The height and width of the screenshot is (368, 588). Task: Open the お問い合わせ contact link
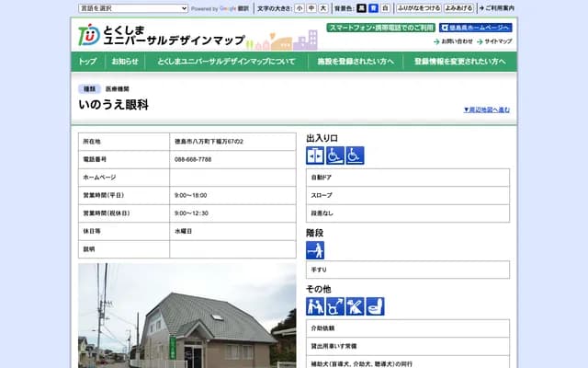tap(453, 41)
